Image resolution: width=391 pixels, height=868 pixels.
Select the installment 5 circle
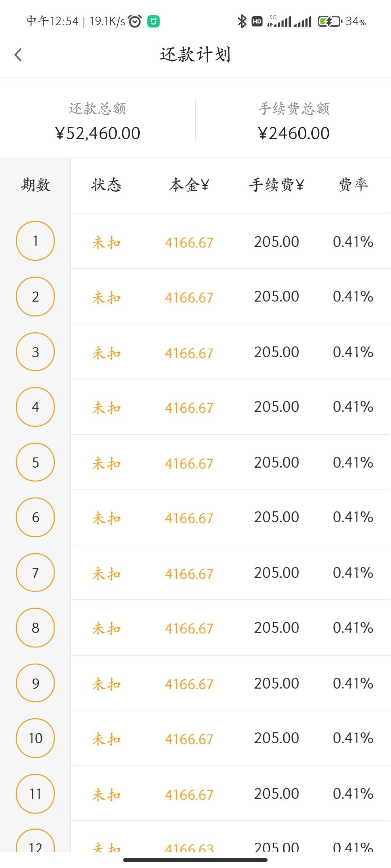[35, 462]
